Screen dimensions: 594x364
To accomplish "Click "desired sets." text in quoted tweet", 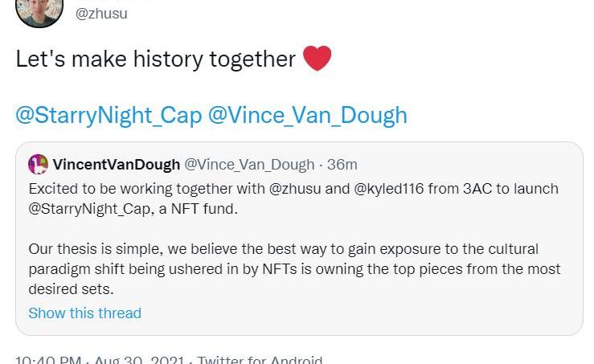I will (x=71, y=288).
